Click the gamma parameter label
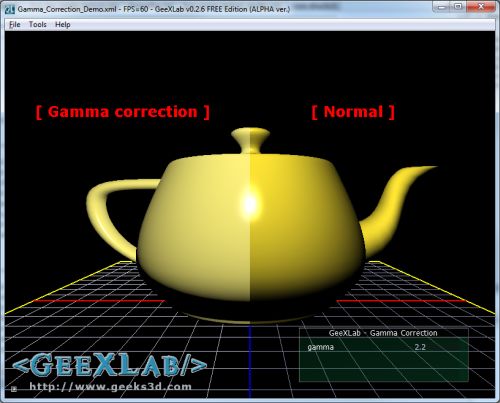 pos(320,347)
